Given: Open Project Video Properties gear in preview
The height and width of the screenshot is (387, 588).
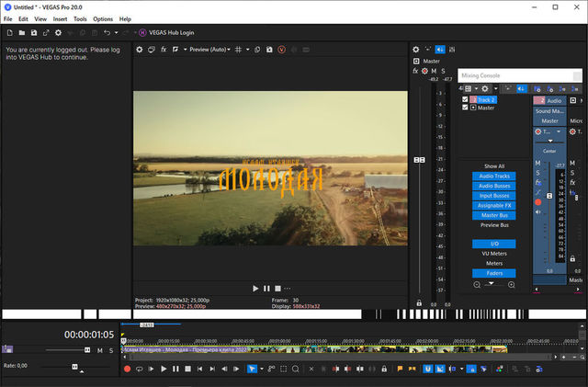Looking at the screenshot, I should click(140, 50).
